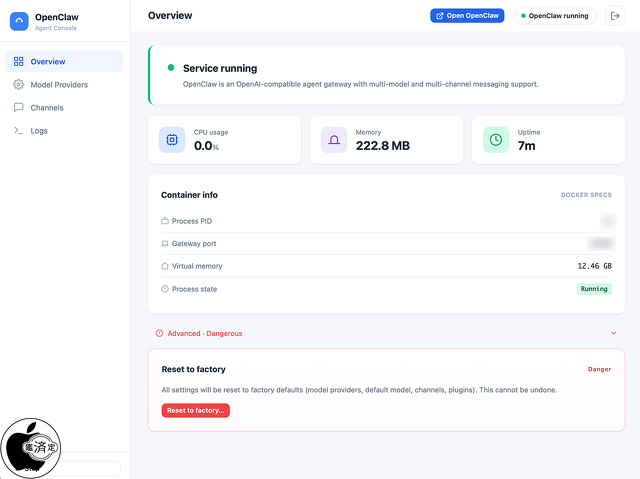Click the DOCKER SPECS label
Screen dimensions: 640x479
point(586,195)
